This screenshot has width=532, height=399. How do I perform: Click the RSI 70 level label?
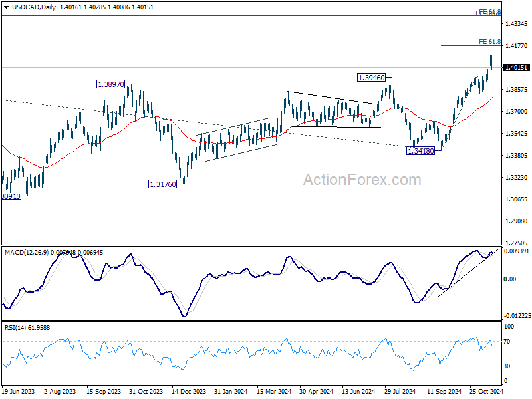(x=507, y=342)
